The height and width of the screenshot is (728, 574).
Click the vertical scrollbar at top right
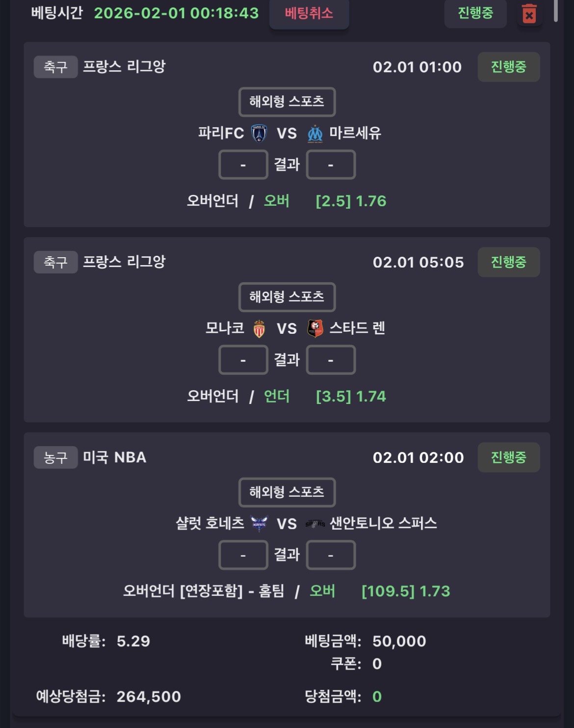coord(555,10)
